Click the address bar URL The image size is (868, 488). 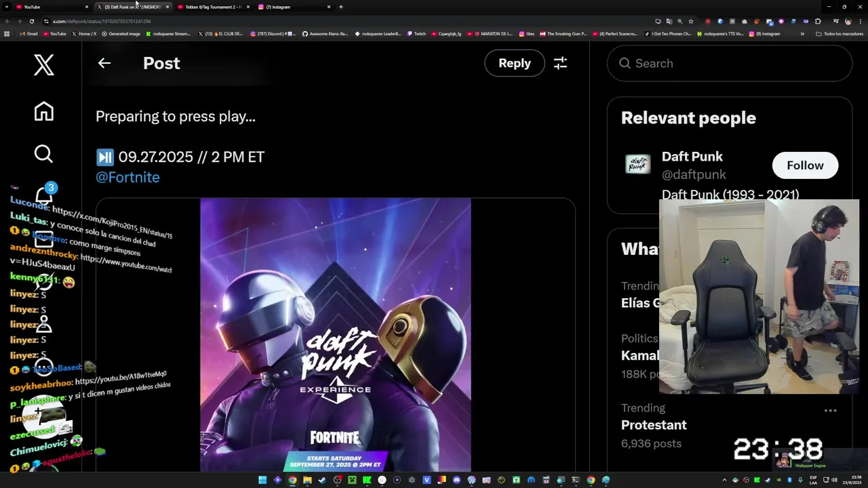point(102,21)
